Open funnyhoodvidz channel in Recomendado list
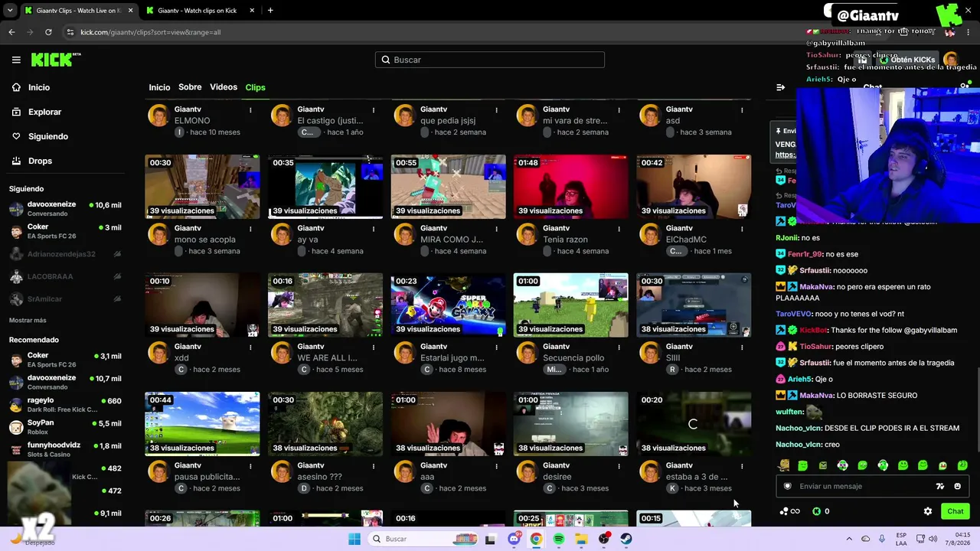Viewport: 980px width, 551px height. coord(65,449)
